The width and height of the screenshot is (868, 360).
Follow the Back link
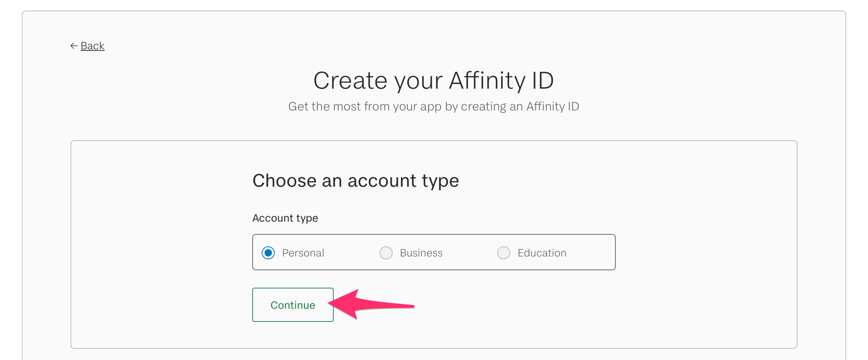click(92, 46)
